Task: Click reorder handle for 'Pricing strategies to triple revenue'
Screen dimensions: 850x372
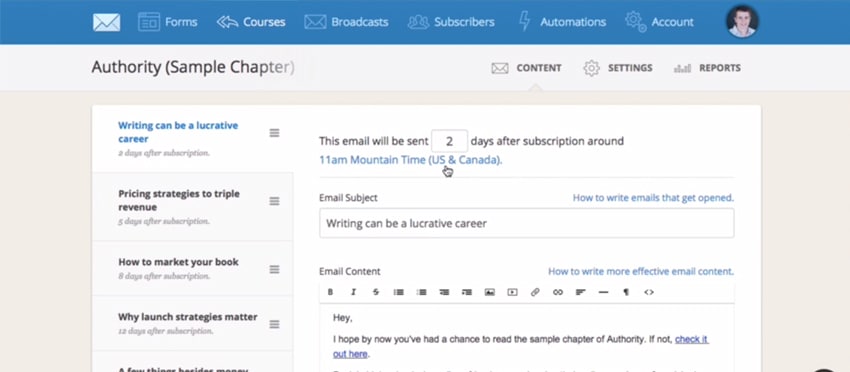Action: click(x=274, y=201)
